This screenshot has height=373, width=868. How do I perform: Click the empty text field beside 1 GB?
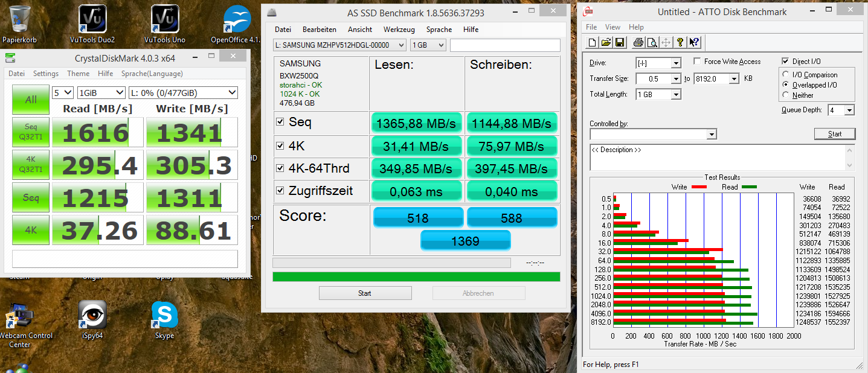pos(505,45)
